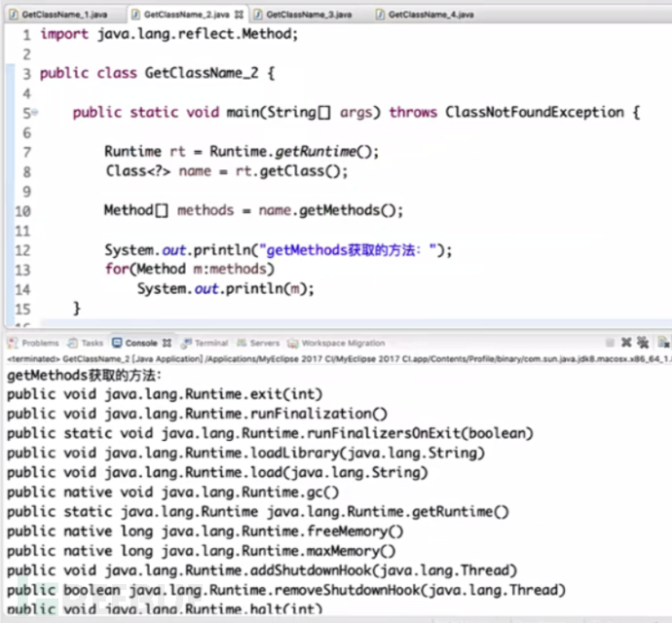
Task: Switch to the Problems tab
Action: coord(40,343)
